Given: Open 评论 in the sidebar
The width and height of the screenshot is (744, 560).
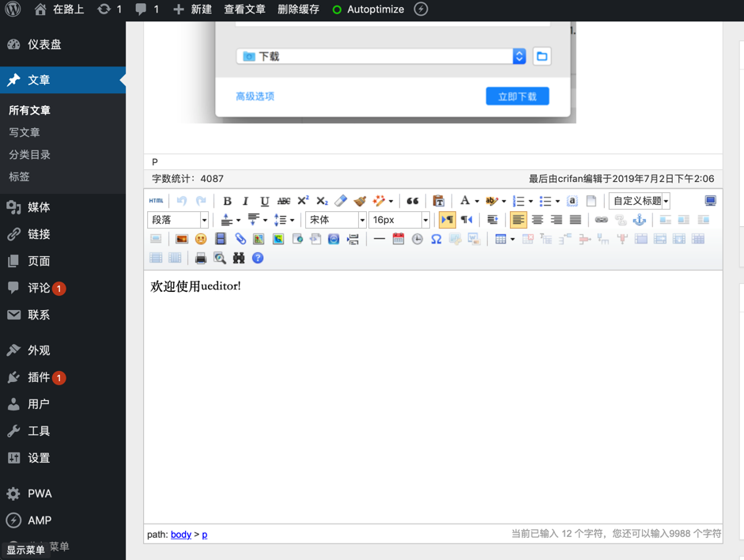Looking at the screenshot, I should [62, 288].
